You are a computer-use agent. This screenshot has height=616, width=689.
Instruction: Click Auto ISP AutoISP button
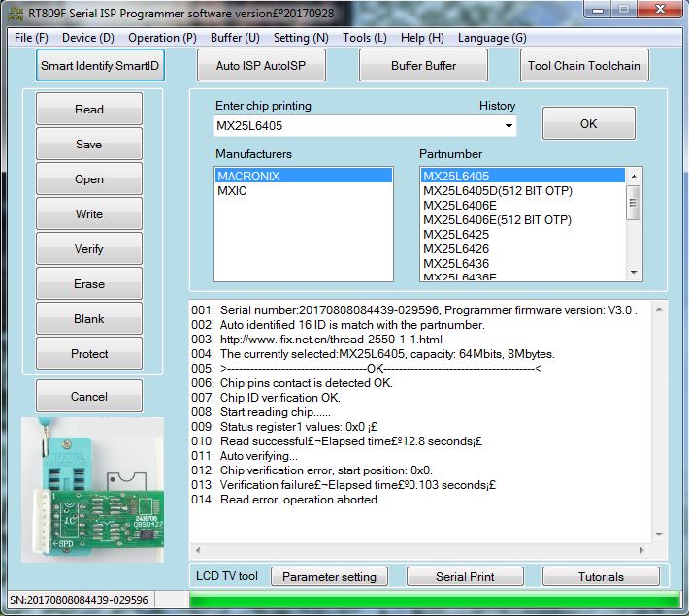click(x=261, y=65)
